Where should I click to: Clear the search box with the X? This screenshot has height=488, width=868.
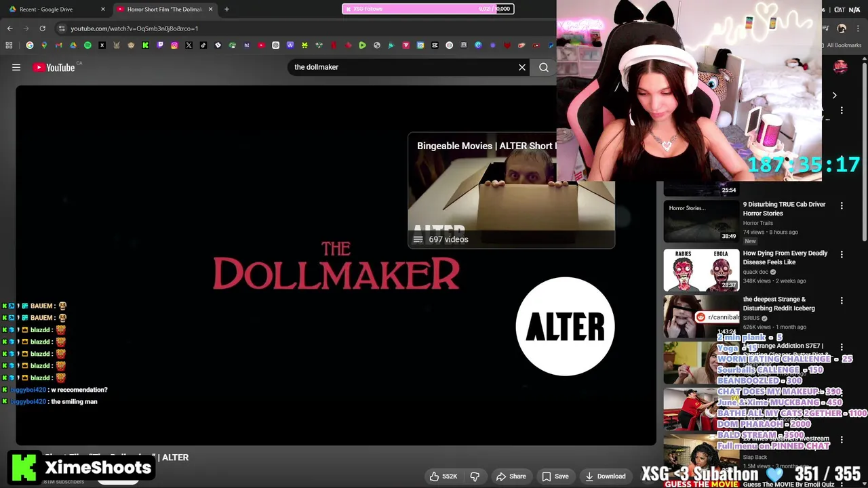point(522,67)
